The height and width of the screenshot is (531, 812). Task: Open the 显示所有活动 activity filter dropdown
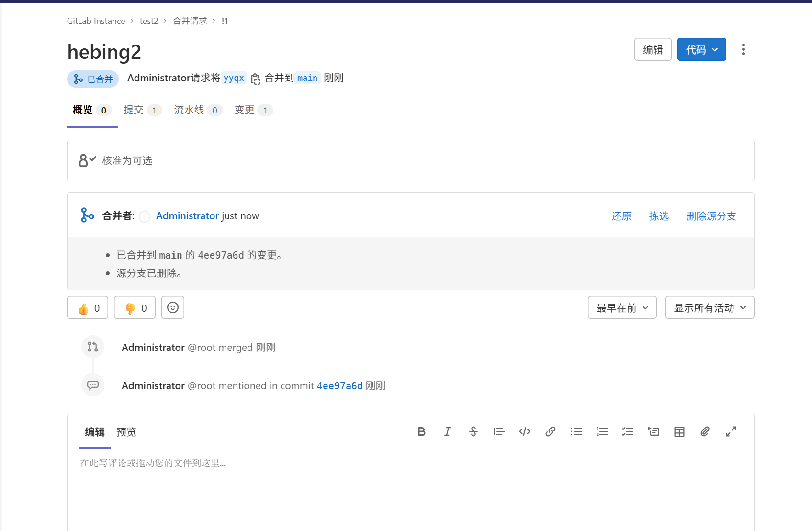710,308
